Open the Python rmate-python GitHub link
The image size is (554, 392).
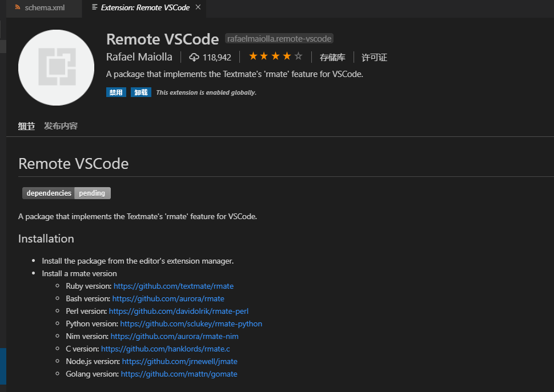[190, 324]
